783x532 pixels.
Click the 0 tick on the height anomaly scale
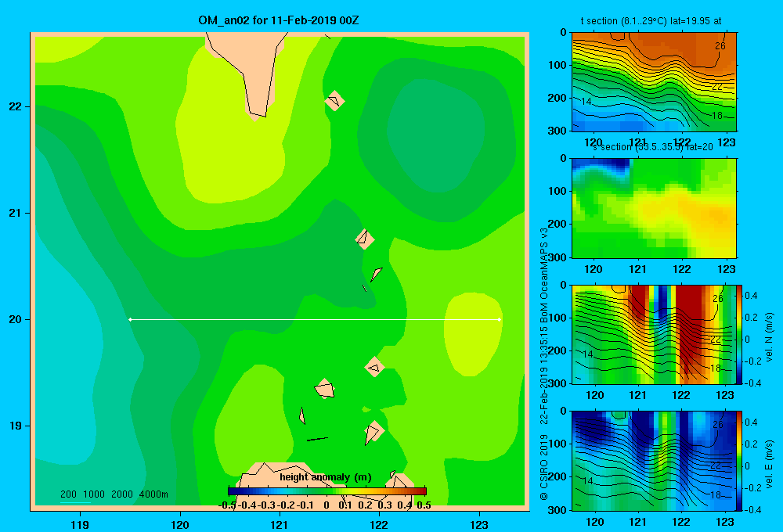pyautogui.click(x=326, y=505)
